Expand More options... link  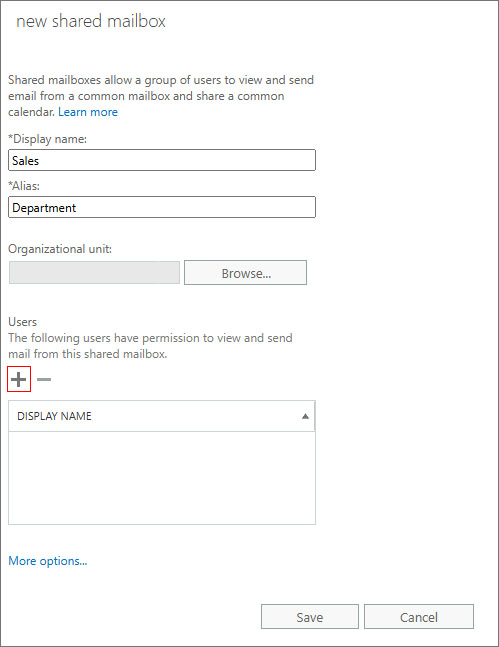pyautogui.click(x=48, y=561)
